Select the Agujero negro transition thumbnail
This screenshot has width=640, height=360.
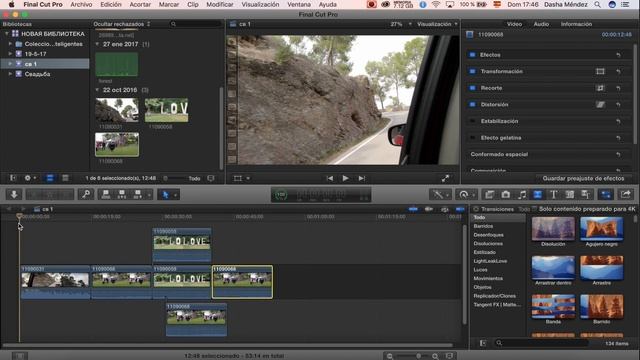[601, 229]
